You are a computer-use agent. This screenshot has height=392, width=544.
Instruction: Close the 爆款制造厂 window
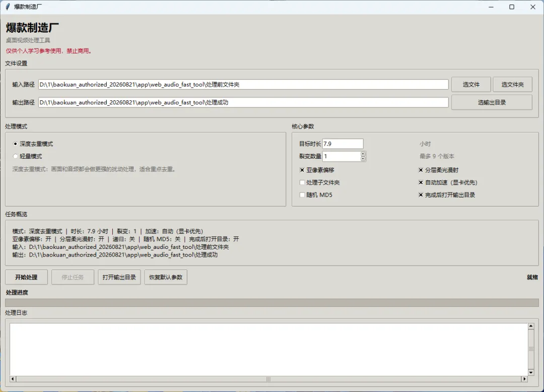[533, 7]
